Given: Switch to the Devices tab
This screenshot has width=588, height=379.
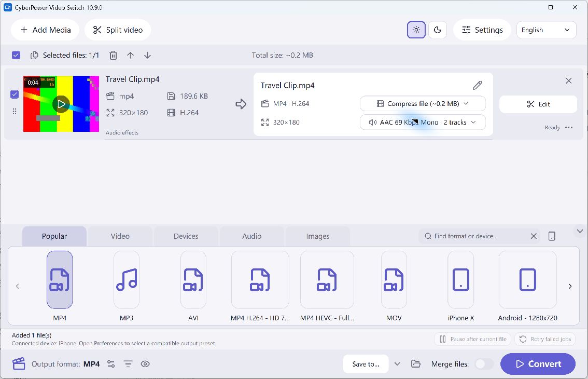Looking at the screenshot, I should (186, 236).
